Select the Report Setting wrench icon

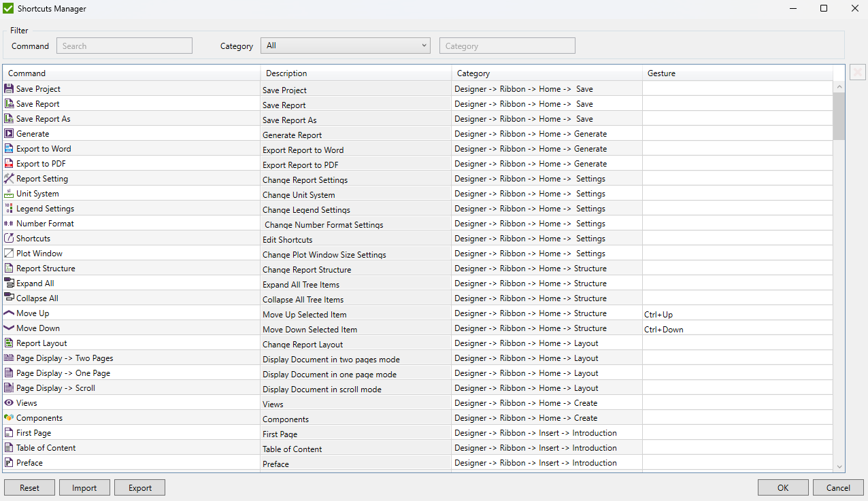tap(8, 178)
